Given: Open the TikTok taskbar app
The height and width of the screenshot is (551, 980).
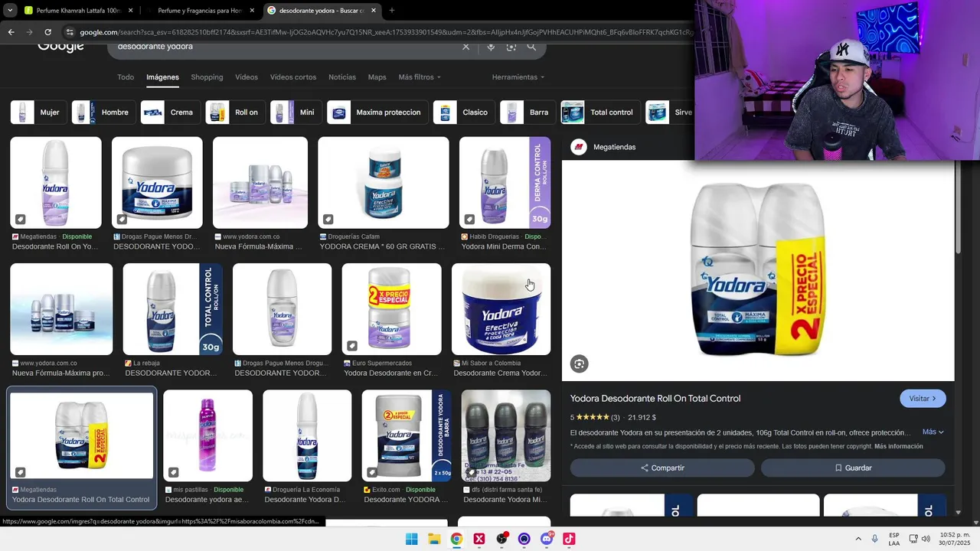Looking at the screenshot, I should tap(569, 539).
